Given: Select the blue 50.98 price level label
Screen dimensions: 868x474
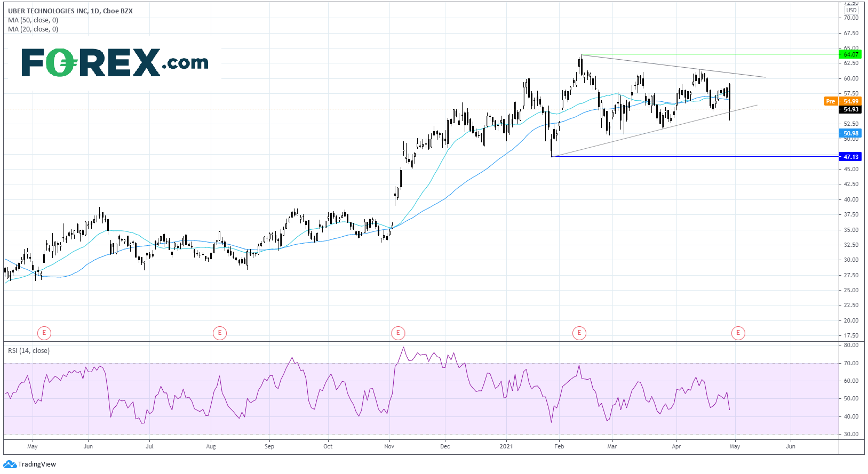Looking at the screenshot, I should [850, 133].
